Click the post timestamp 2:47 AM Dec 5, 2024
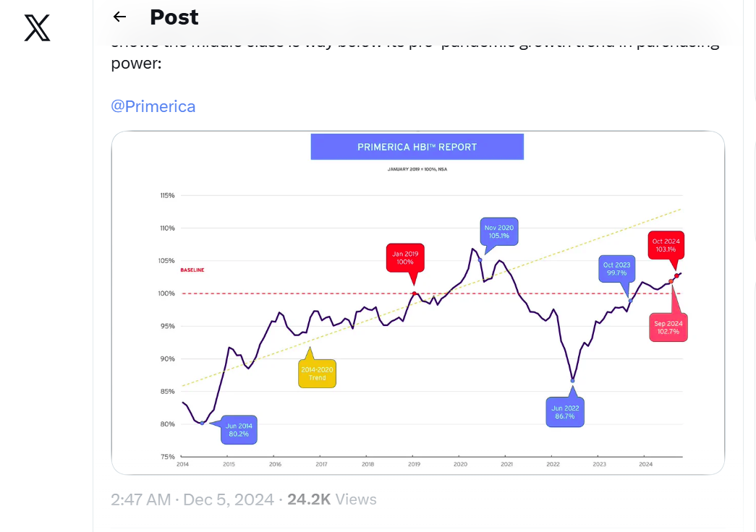This screenshot has height=532, width=756. coord(192,499)
